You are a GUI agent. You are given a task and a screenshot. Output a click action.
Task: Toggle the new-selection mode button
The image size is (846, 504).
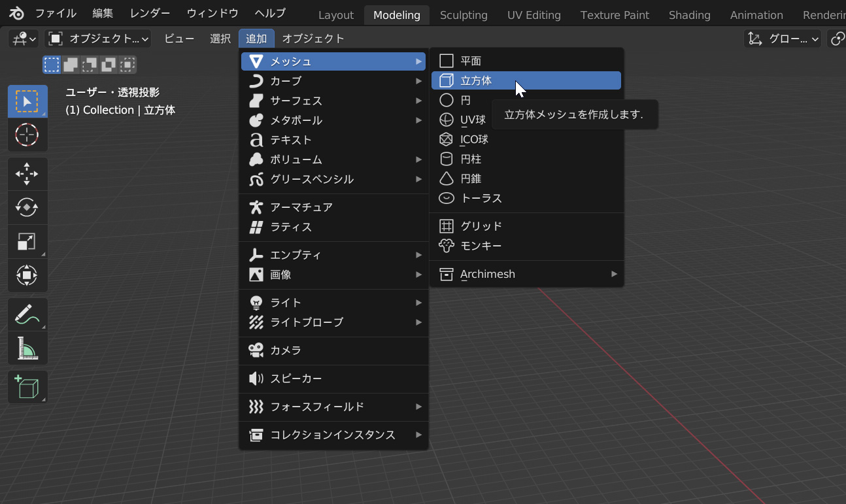(52, 64)
